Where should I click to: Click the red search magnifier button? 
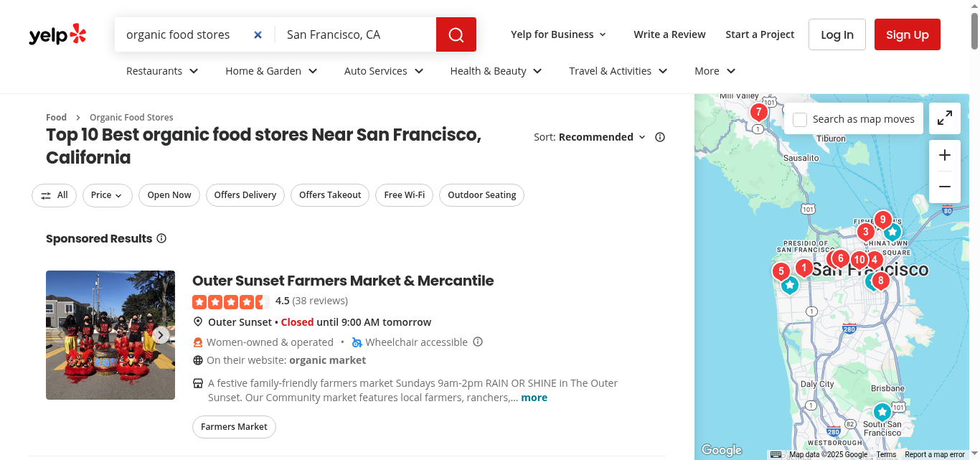pyautogui.click(x=456, y=34)
